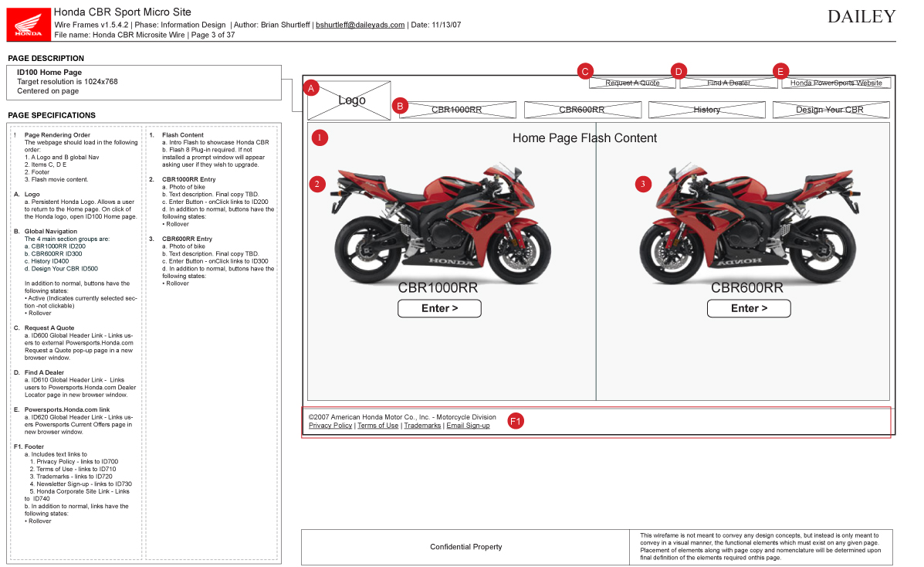Select the red numbered marker 1
This screenshot has height=567, width=924.
coord(320,138)
